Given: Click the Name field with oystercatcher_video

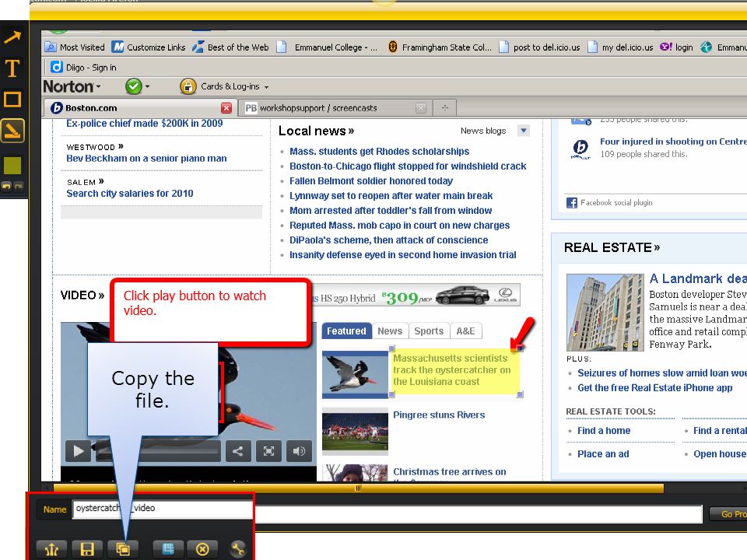Looking at the screenshot, I should click(162, 509).
